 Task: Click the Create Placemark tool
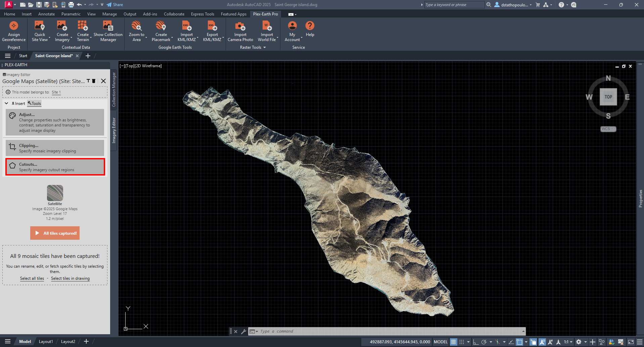pos(161,31)
